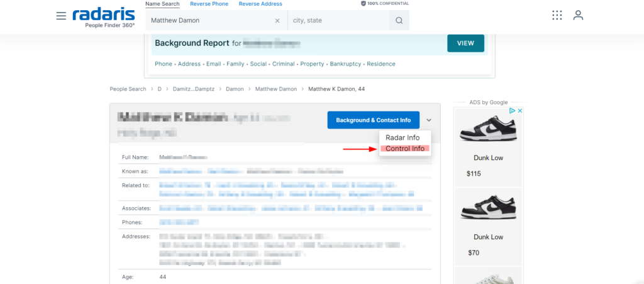Select Control Info menu item
Screen dimensions: 644x284
(x=405, y=149)
